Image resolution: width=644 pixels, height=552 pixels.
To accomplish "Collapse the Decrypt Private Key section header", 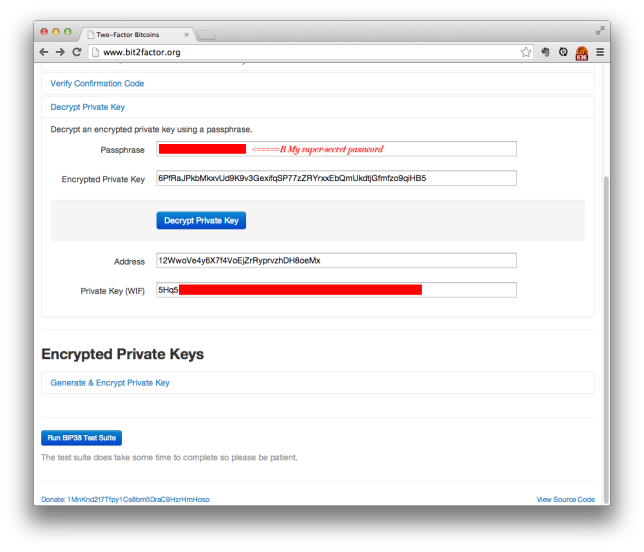I will coord(87,107).
